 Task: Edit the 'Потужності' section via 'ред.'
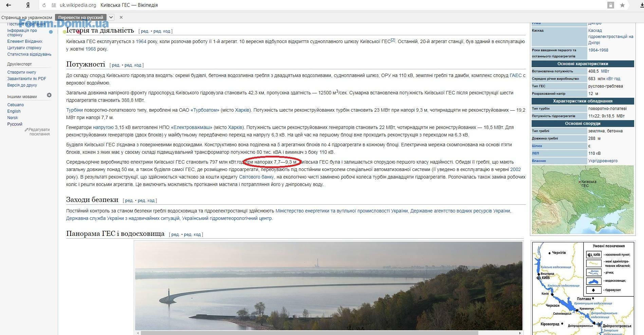[116, 65]
